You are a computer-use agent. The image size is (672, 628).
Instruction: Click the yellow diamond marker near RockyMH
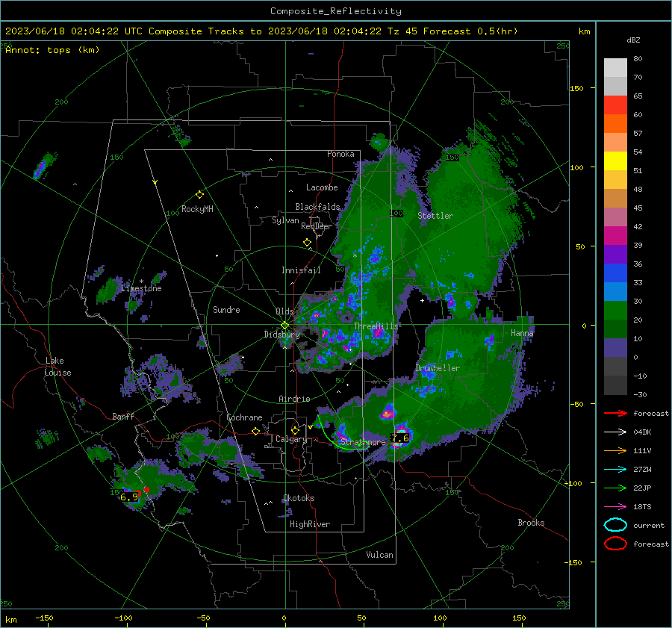point(199,195)
